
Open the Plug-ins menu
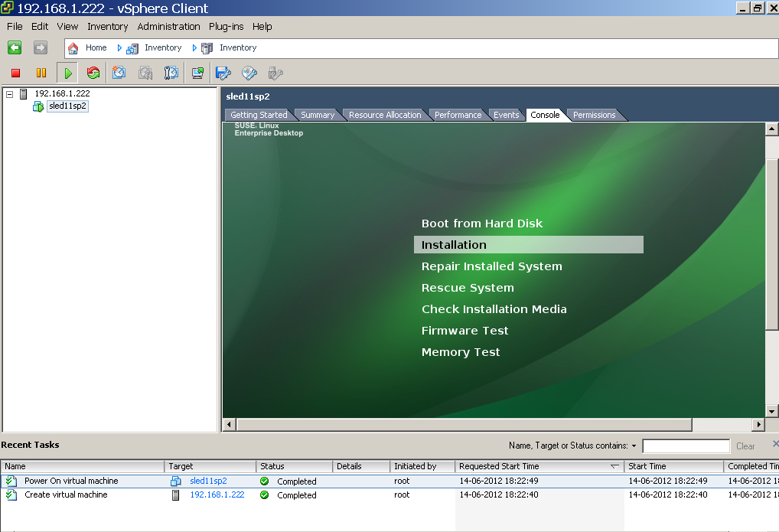pyautogui.click(x=226, y=26)
